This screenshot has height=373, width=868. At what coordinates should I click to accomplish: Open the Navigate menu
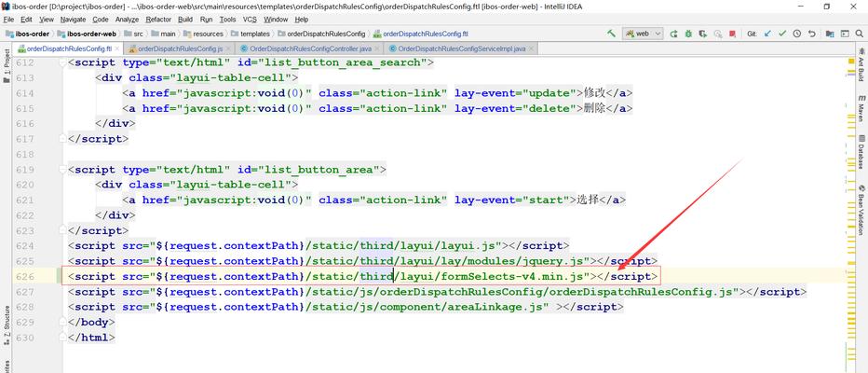click(x=73, y=20)
